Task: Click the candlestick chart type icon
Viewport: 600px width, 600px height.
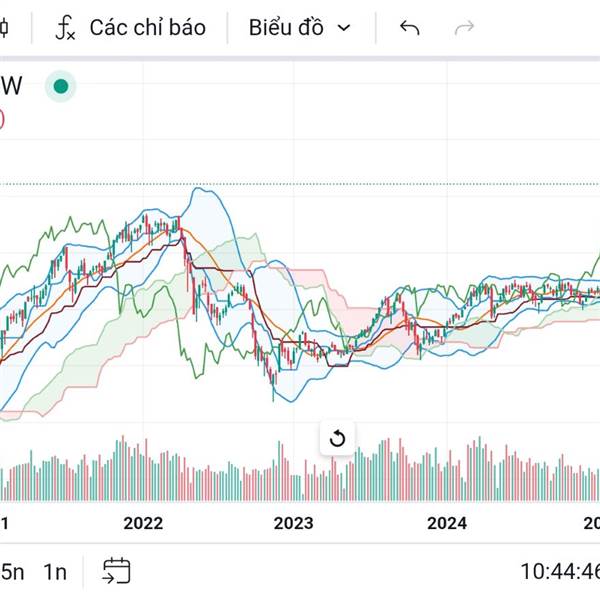Action: click(4, 28)
